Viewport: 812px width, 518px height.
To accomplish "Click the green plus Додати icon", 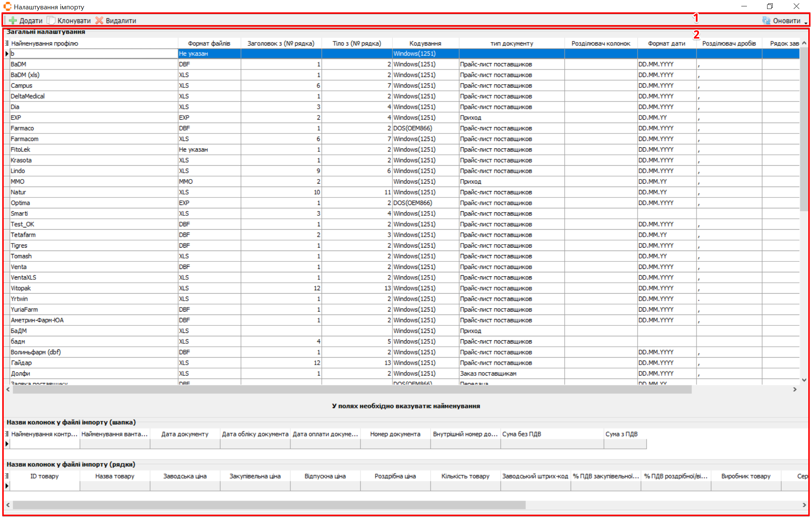I will pos(13,21).
